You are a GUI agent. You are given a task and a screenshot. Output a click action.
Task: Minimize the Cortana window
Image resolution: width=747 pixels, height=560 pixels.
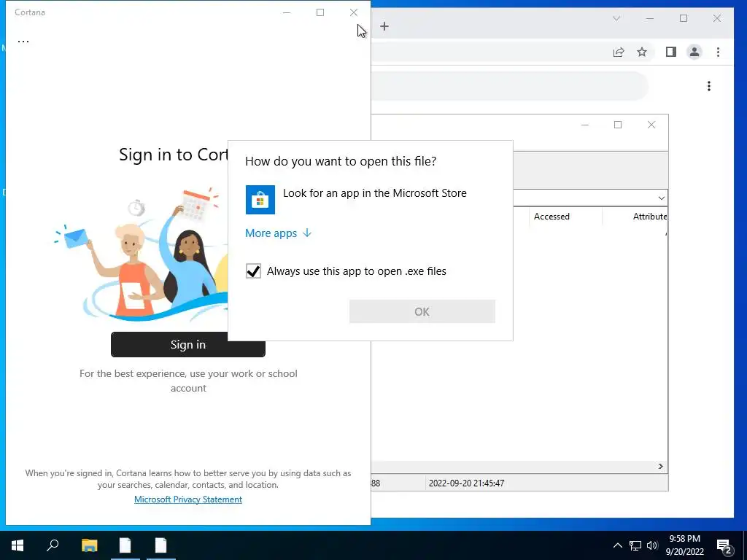tap(287, 12)
